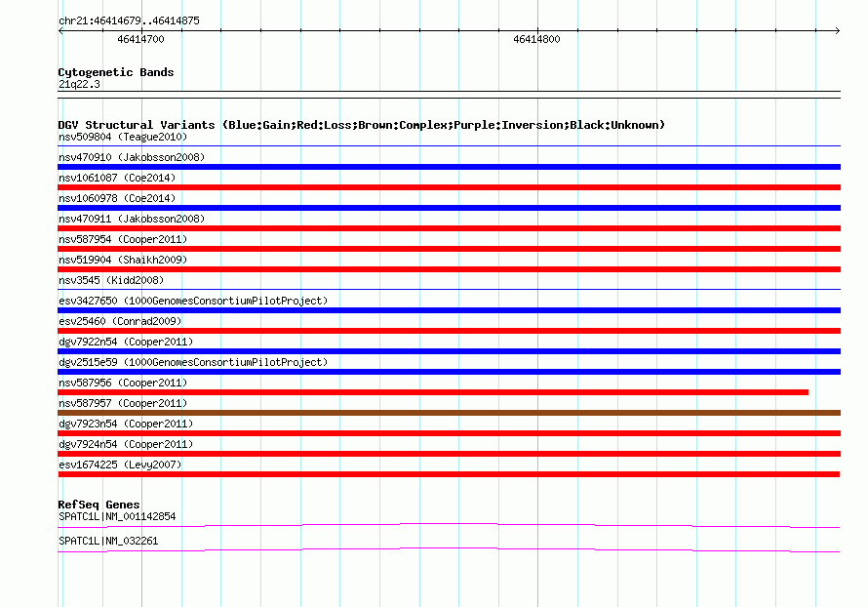
Task: Select the nsv587954 (Cooper2011) label
Action: [x=123, y=239]
